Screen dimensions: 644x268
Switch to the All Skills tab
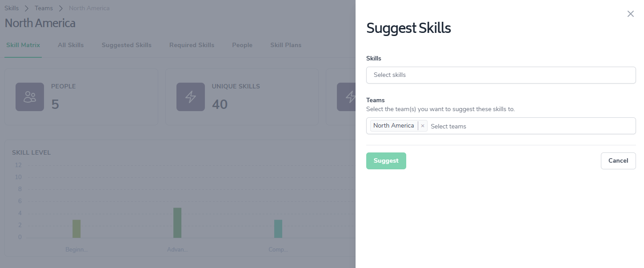pyautogui.click(x=71, y=45)
